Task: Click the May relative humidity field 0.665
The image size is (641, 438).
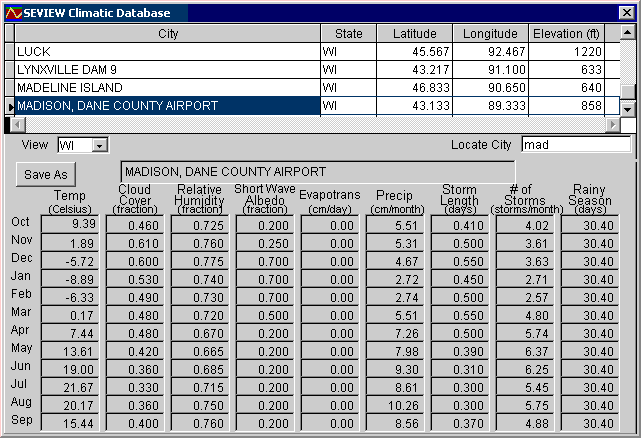Action: 200,350
